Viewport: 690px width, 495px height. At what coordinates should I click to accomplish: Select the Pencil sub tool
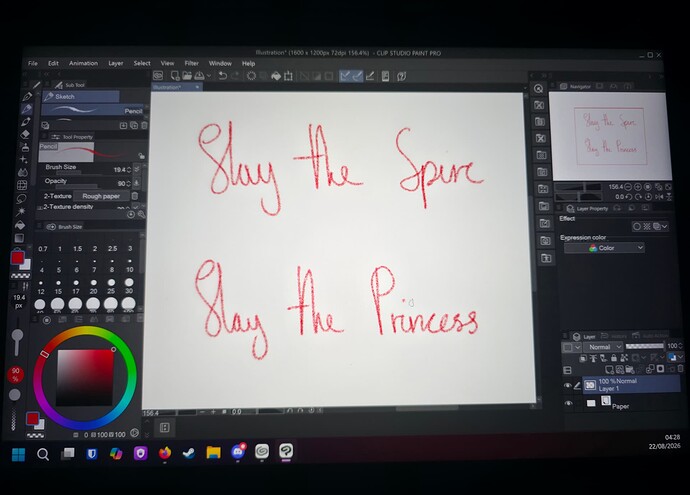93,110
